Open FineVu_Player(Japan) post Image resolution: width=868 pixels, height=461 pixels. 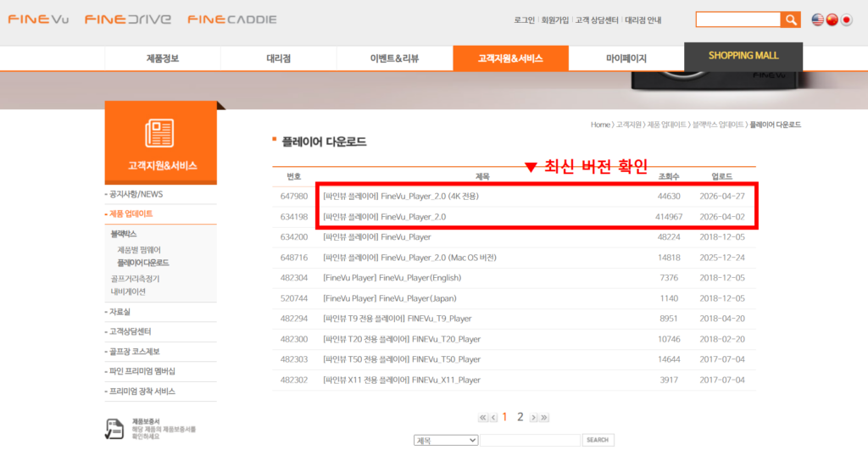[390, 298]
